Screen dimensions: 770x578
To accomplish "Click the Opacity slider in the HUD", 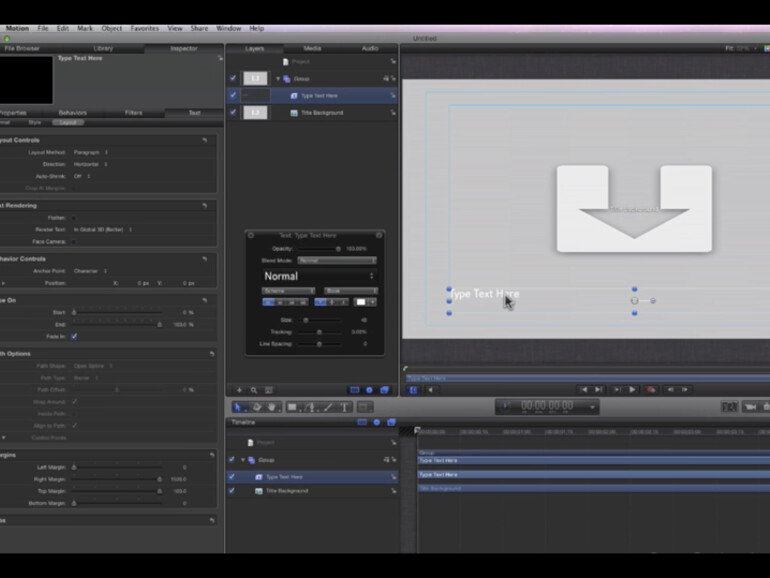I will (318, 248).
